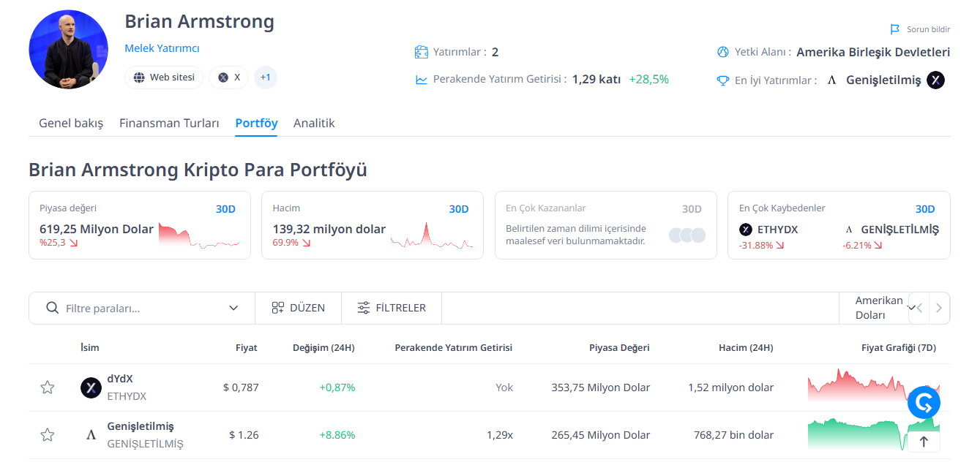This screenshot has width=980, height=465.
Task: Click the Genişletilmiş coin logo in the table
Action: [91, 435]
